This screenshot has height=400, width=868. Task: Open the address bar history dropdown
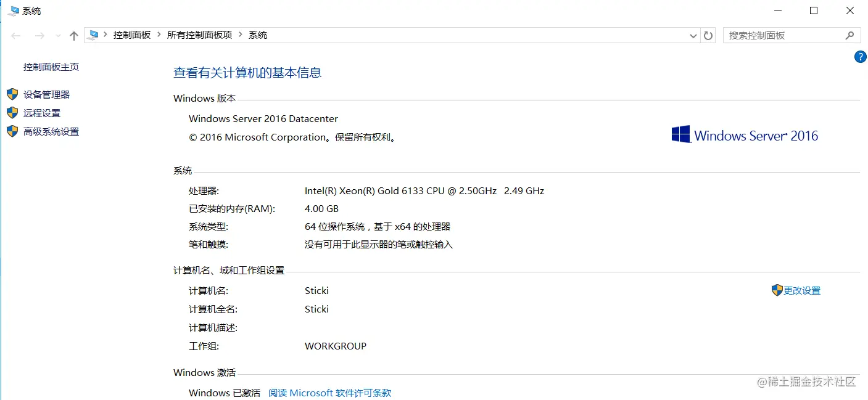[693, 35]
